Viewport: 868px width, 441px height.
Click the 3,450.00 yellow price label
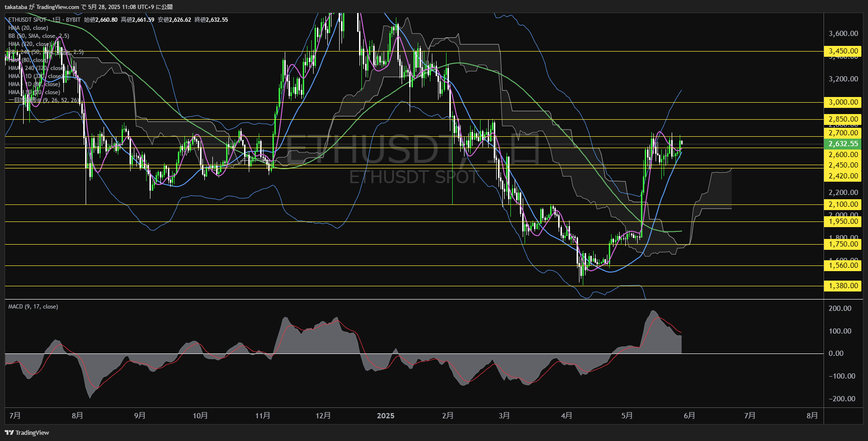tap(842, 51)
